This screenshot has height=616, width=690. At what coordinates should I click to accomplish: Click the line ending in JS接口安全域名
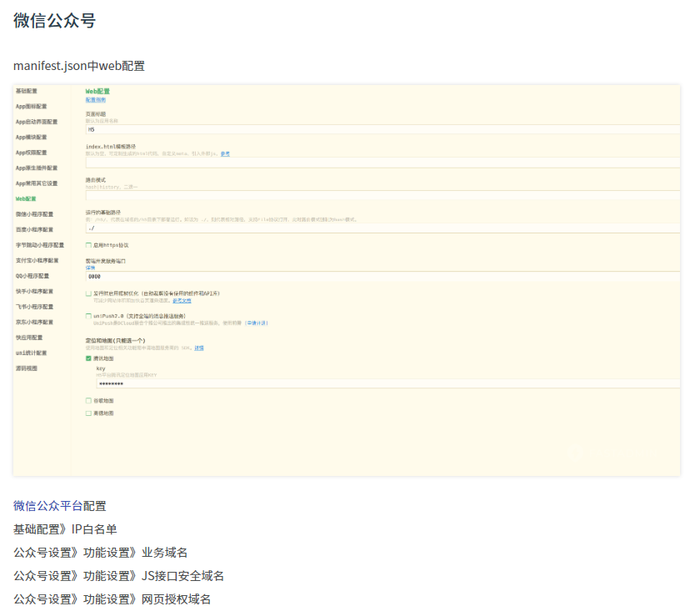[x=118, y=576]
